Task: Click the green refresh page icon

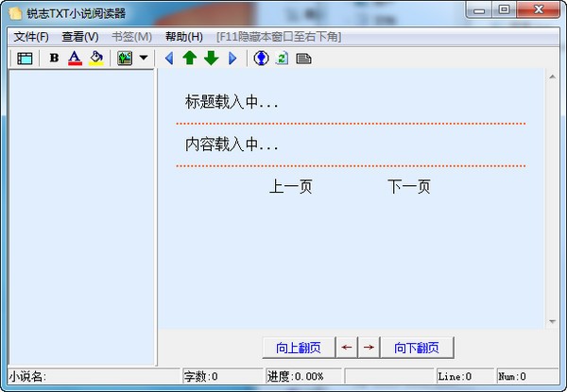Action: click(x=282, y=59)
